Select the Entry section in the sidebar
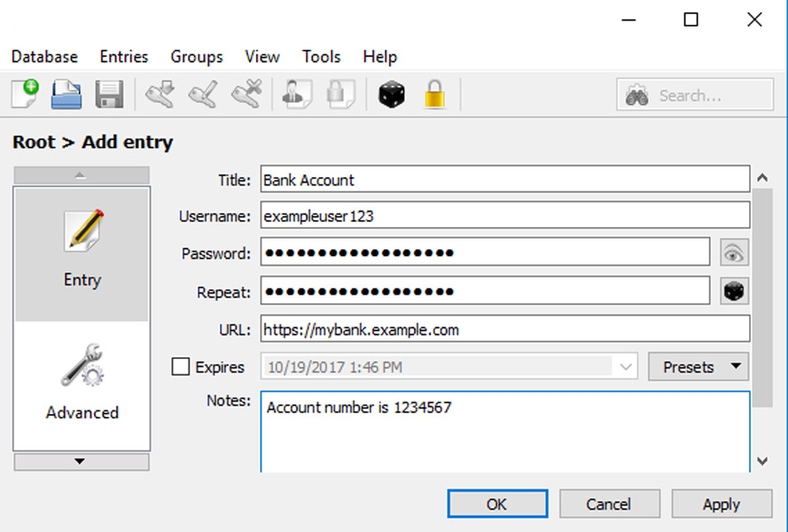This screenshot has height=532, width=788. [82, 253]
